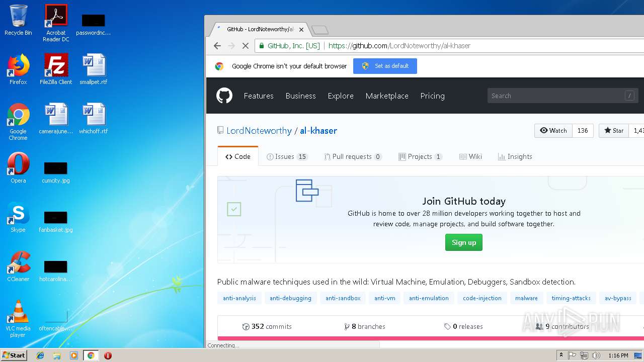The image size is (644, 362).
Task: Star the al-khaser repository
Action: pyautogui.click(x=613, y=130)
